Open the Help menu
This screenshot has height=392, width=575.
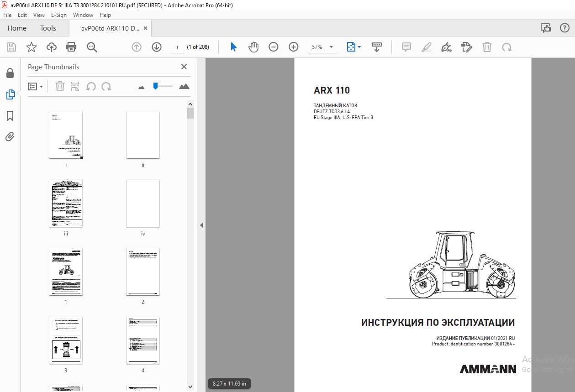(x=105, y=15)
